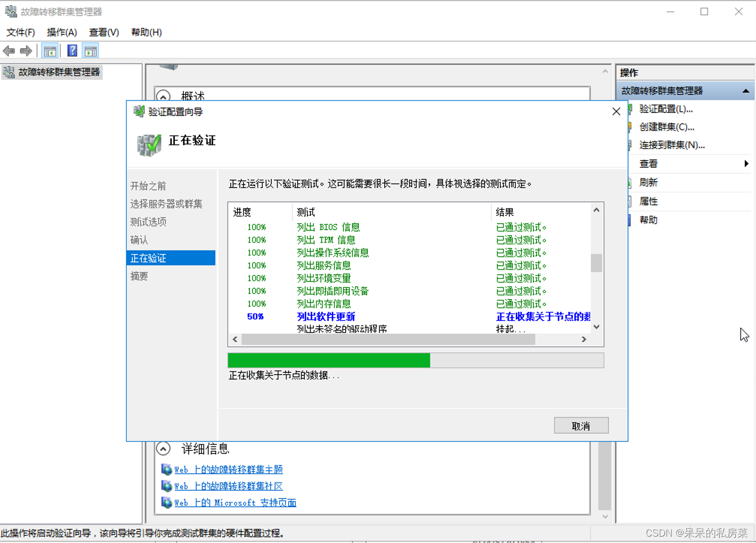Click test list scroll down arrow

click(x=596, y=327)
